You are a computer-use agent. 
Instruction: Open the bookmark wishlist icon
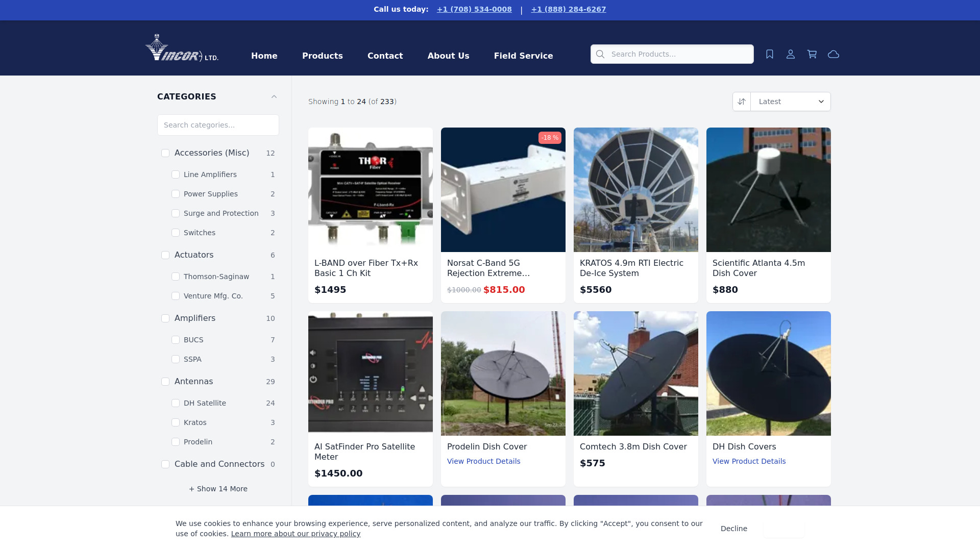(x=770, y=54)
